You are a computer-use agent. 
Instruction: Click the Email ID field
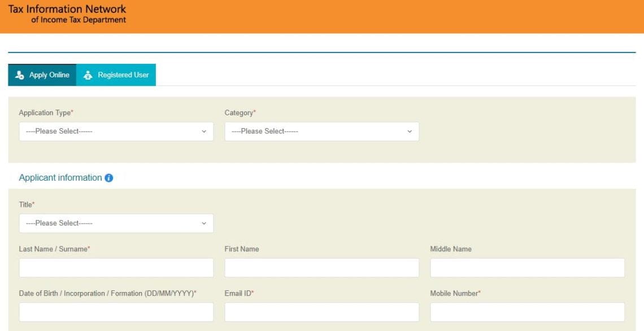[x=321, y=312]
